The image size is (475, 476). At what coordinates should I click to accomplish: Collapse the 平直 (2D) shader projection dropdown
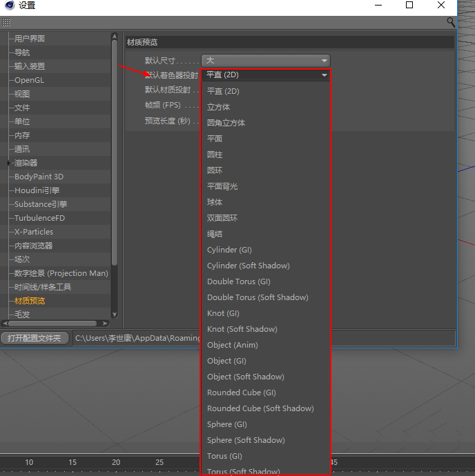coord(265,75)
